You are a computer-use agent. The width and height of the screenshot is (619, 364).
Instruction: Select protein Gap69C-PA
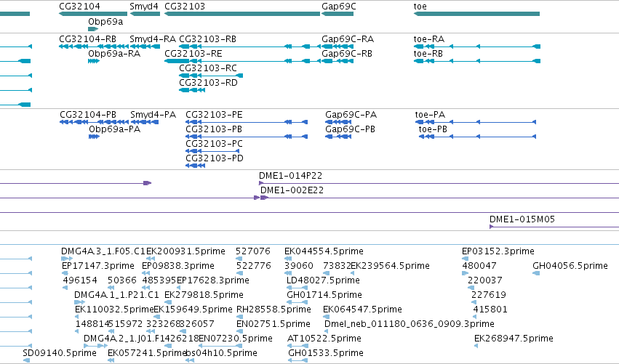pos(351,115)
